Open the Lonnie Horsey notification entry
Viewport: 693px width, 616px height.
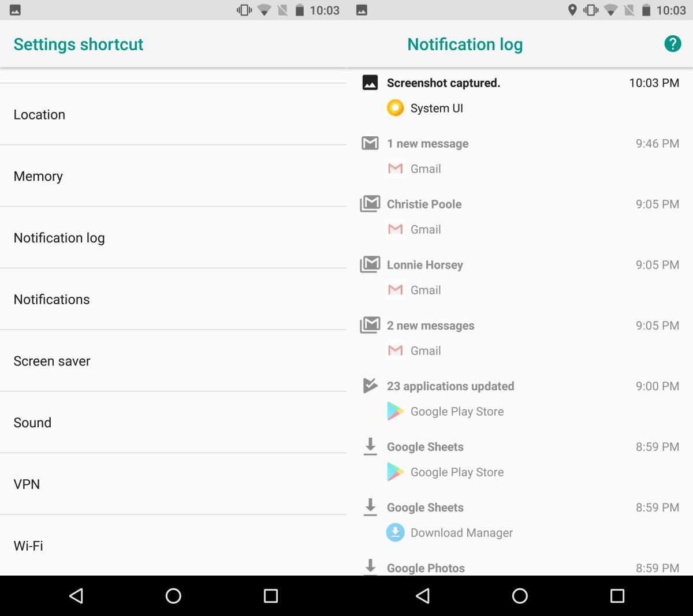click(520, 277)
